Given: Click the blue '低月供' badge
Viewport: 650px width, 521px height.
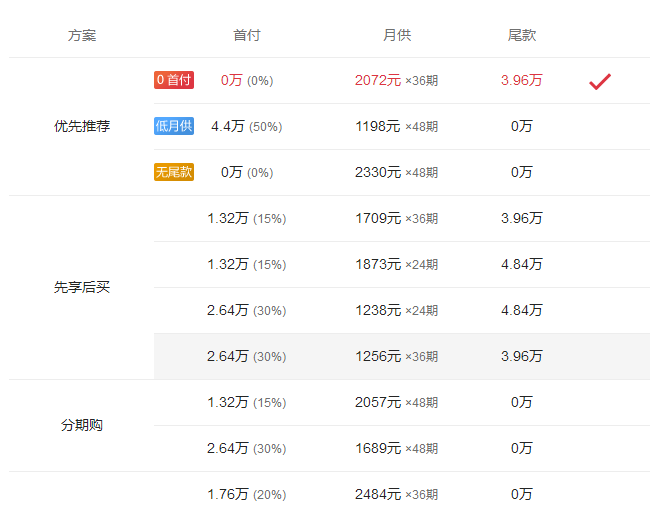Looking at the screenshot, I should click(174, 126).
